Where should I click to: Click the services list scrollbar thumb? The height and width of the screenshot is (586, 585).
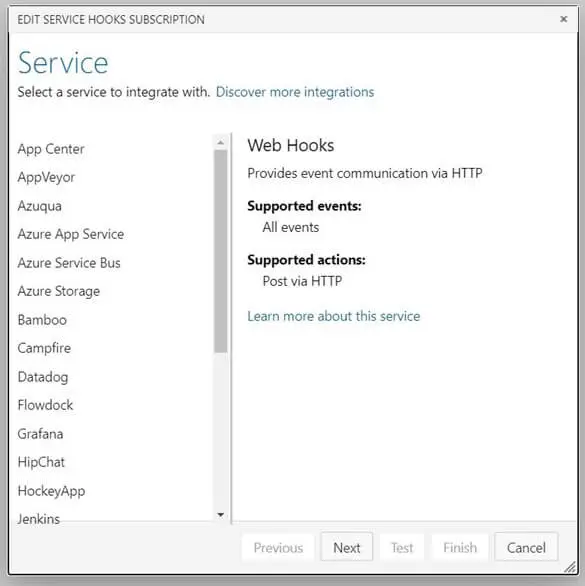pyautogui.click(x=221, y=251)
